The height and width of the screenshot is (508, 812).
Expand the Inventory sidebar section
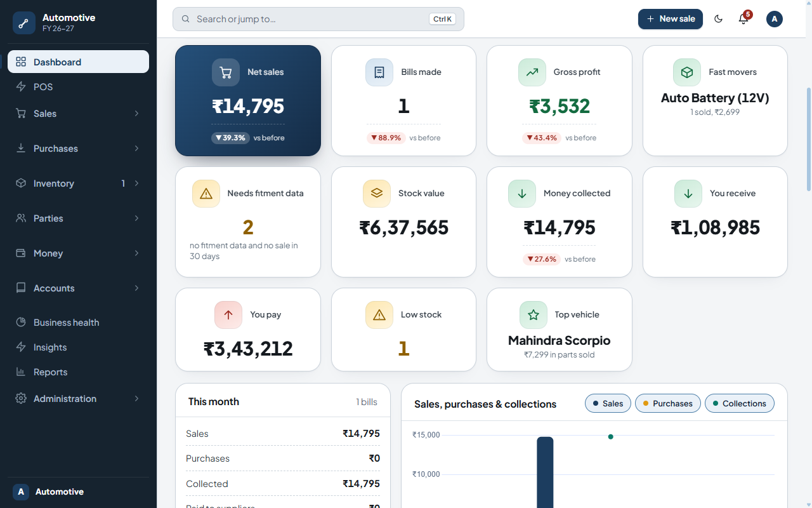coord(78,184)
